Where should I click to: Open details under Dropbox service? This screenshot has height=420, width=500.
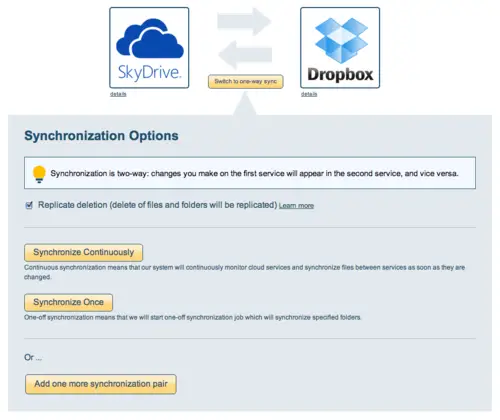309,94
